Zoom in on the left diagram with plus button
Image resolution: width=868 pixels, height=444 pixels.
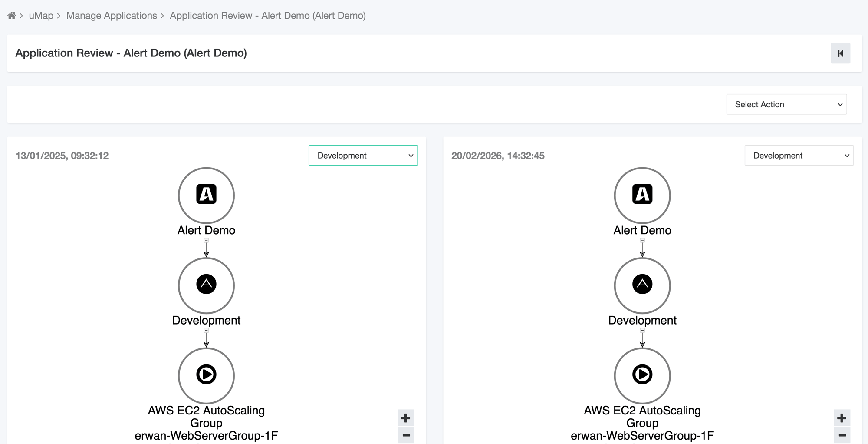[405, 417]
